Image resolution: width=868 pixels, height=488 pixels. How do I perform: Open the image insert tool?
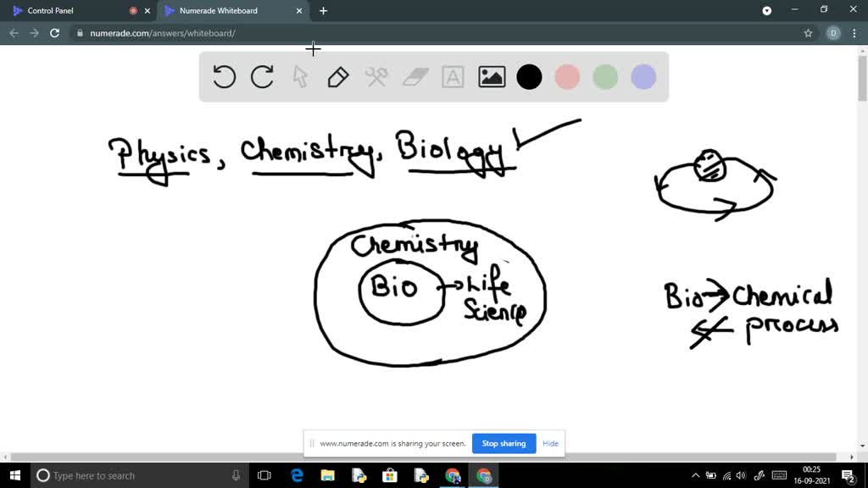pyautogui.click(x=490, y=76)
